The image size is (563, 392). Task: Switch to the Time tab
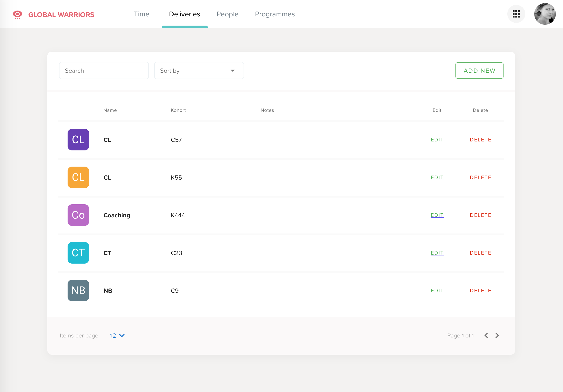tap(141, 14)
